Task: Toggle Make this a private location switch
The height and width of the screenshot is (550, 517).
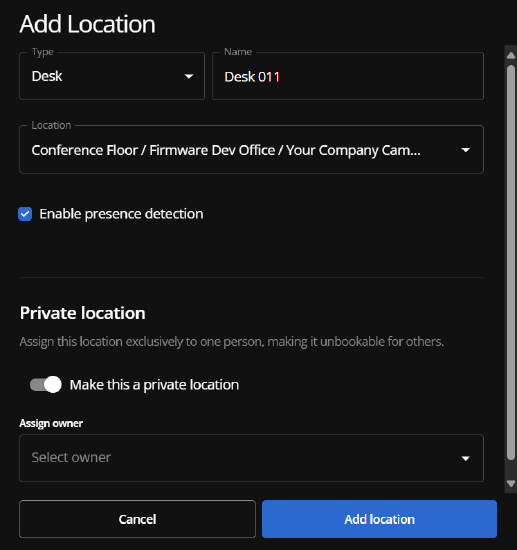Action: [x=46, y=384]
